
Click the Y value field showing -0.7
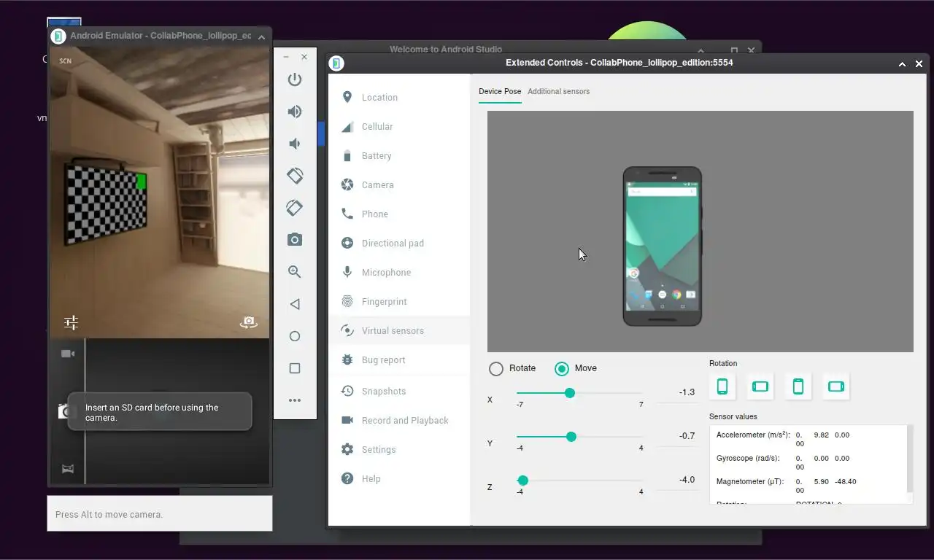676,436
